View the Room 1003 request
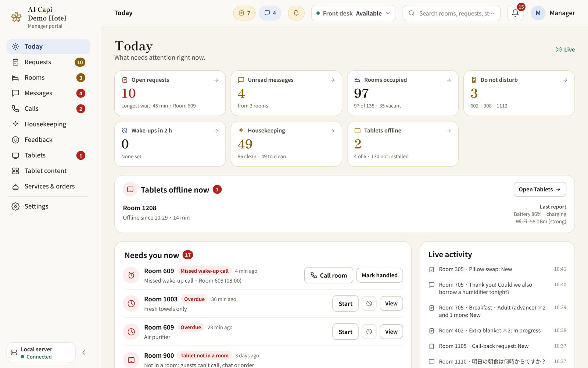Image resolution: width=588 pixels, height=368 pixels. pyautogui.click(x=391, y=304)
